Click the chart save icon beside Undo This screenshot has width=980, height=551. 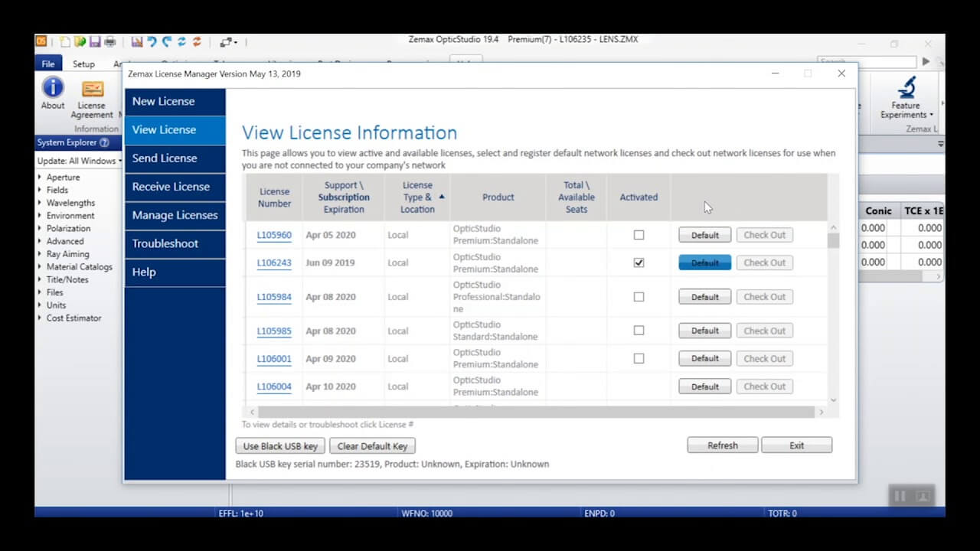pos(137,41)
